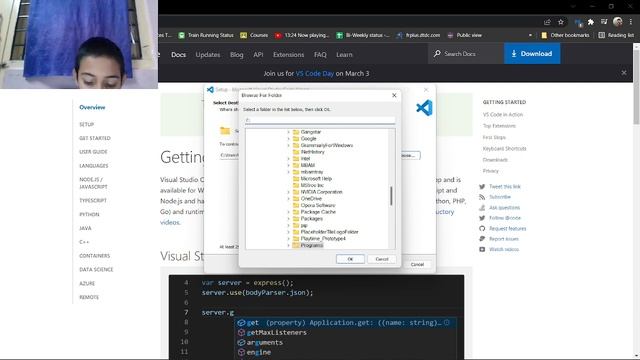Image resolution: width=640 pixels, height=360 pixels.
Task: Cancel the Browse For Folder dialog
Action: pyautogui.click(x=382, y=259)
